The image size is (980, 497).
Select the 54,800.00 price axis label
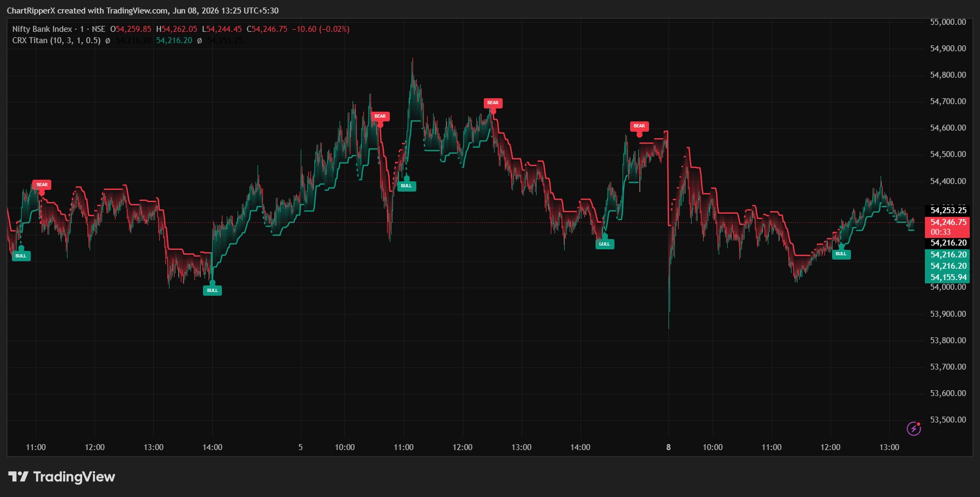point(948,75)
